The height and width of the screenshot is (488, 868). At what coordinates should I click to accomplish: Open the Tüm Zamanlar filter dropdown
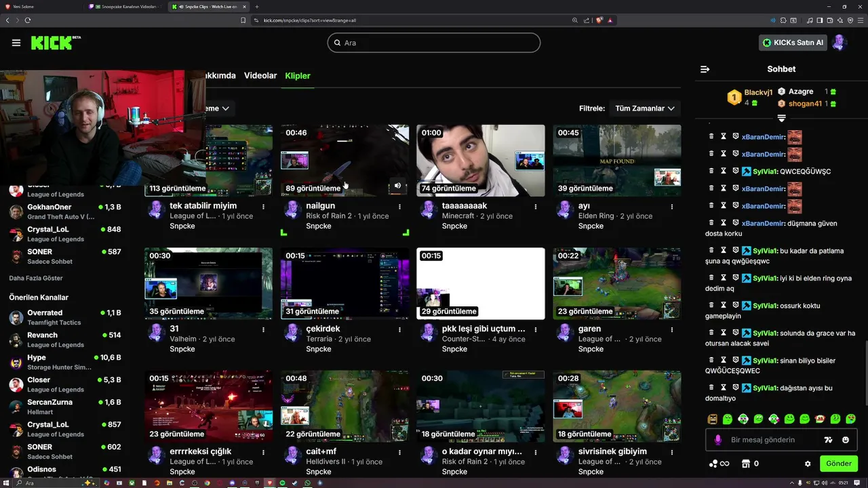645,108
